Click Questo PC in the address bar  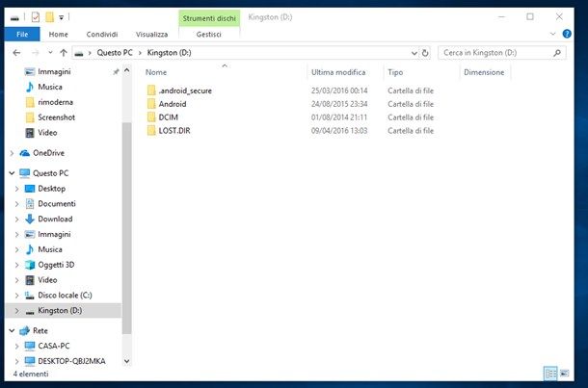115,53
